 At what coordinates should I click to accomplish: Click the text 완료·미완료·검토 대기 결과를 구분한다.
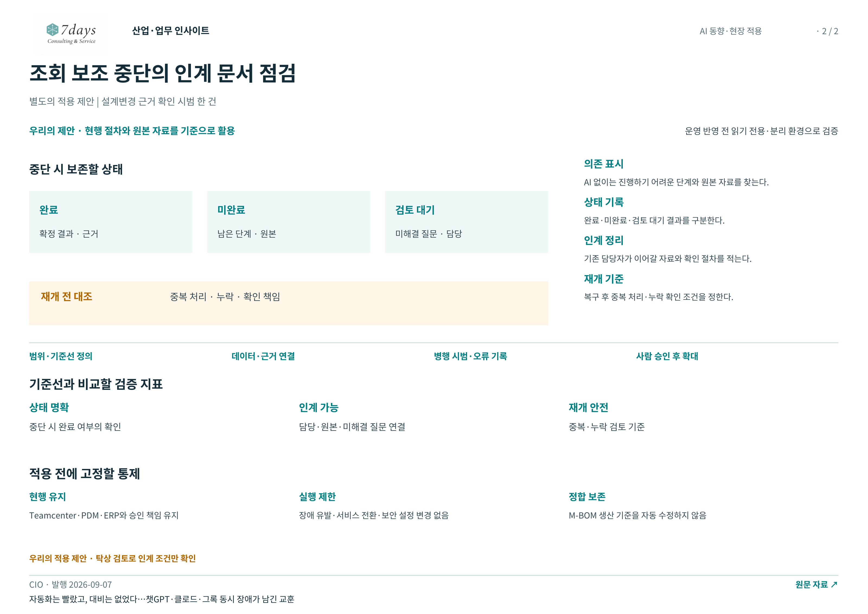(x=654, y=220)
